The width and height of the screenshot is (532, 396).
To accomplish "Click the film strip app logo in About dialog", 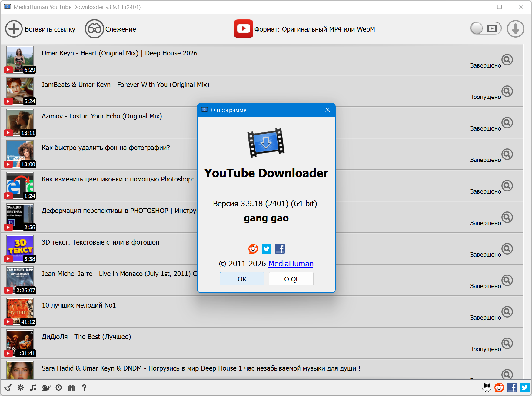I will coord(266,142).
